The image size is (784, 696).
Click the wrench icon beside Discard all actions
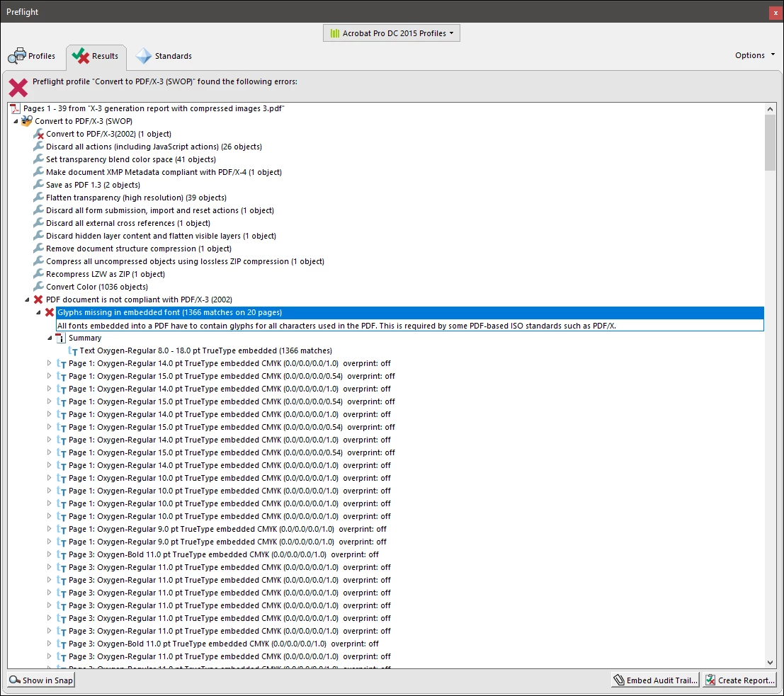click(38, 147)
